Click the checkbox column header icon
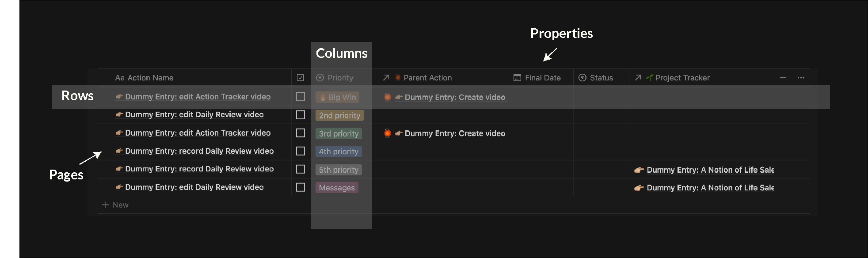 coord(301,78)
